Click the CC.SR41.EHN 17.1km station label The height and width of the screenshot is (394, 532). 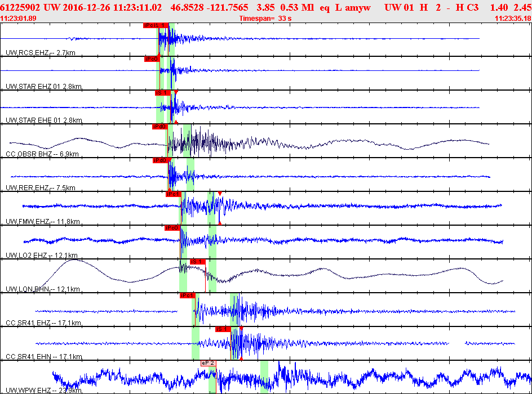44,356
